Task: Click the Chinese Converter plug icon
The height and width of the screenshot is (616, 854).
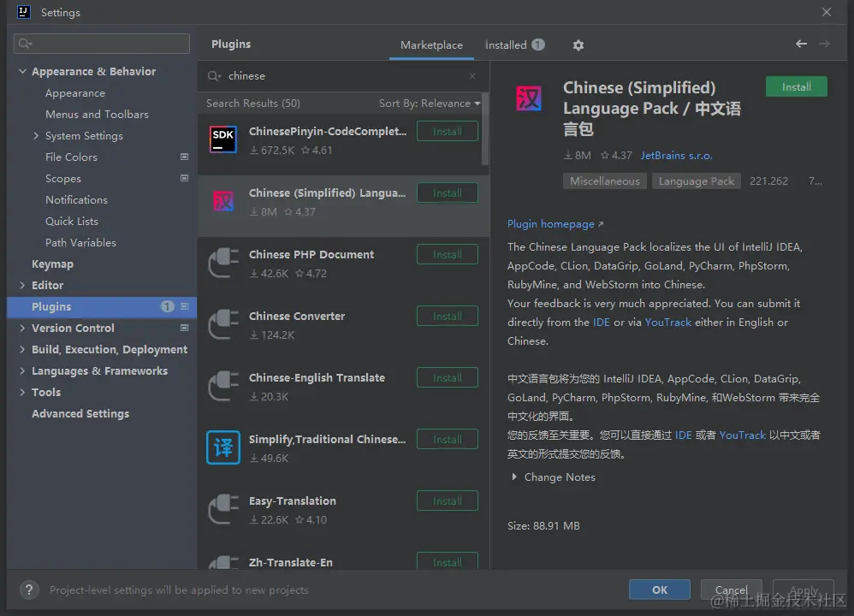Action: click(223, 324)
